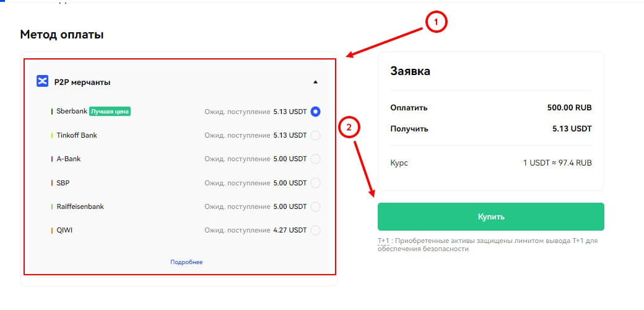Click the underlined T+1 term
Screen dimensions: 644x310
[x=383, y=241]
